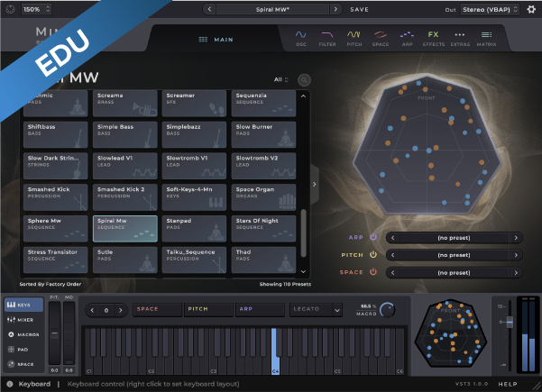Select the MACROS view in left sidebar

coord(23,334)
